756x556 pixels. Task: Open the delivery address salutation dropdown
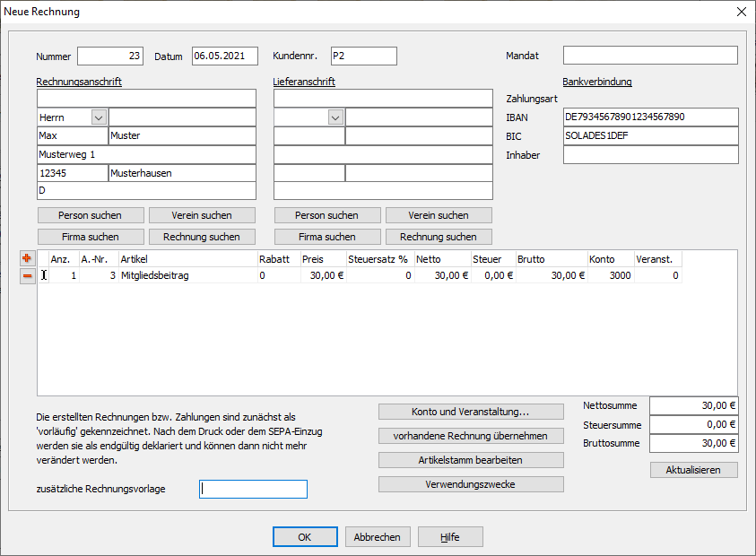[x=335, y=117]
